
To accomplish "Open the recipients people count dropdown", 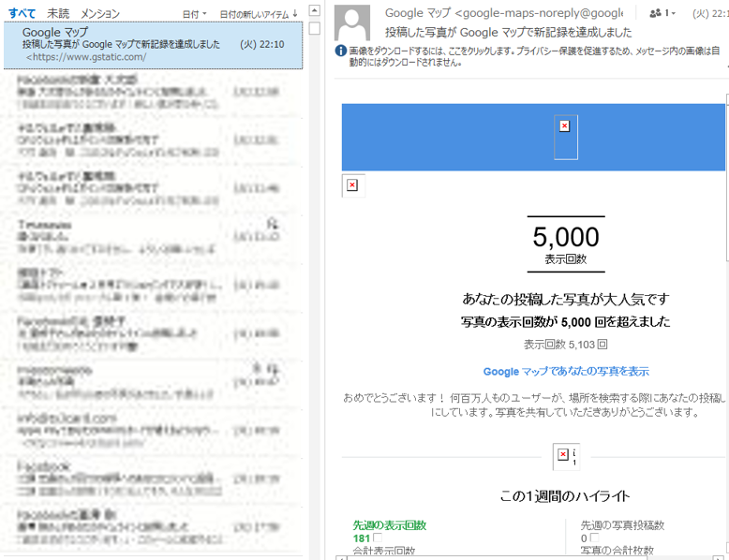I will click(662, 13).
